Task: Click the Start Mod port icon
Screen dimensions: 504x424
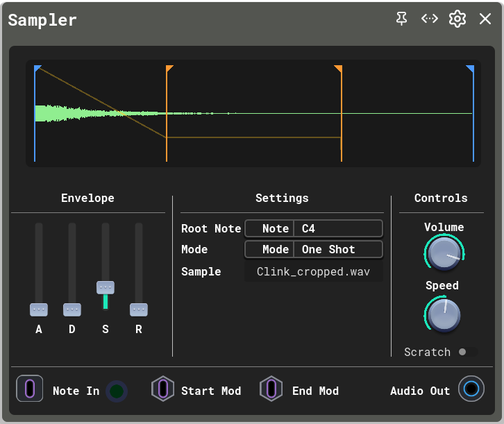Action: click(163, 389)
